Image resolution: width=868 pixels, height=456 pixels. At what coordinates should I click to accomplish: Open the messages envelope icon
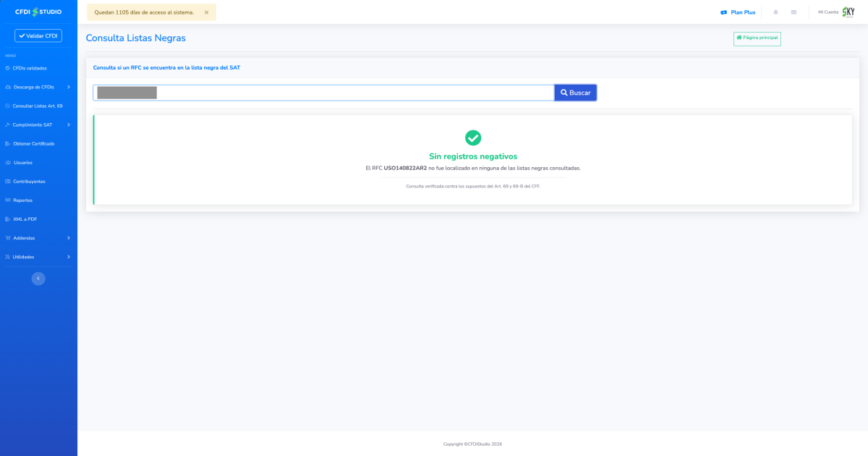click(x=793, y=12)
